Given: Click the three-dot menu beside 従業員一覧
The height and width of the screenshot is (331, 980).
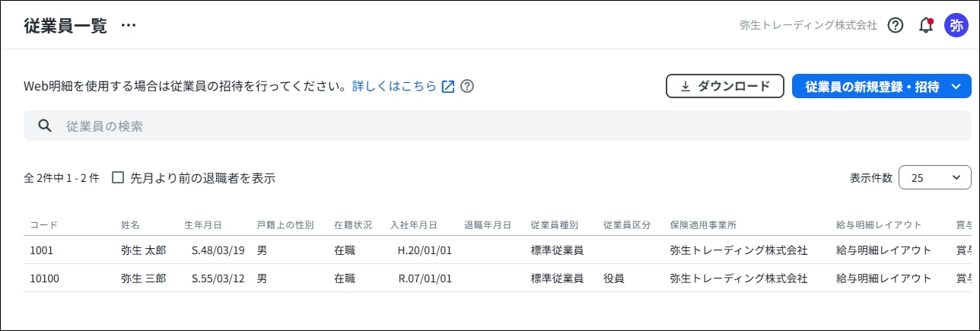Looking at the screenshot, I should 129,25.
